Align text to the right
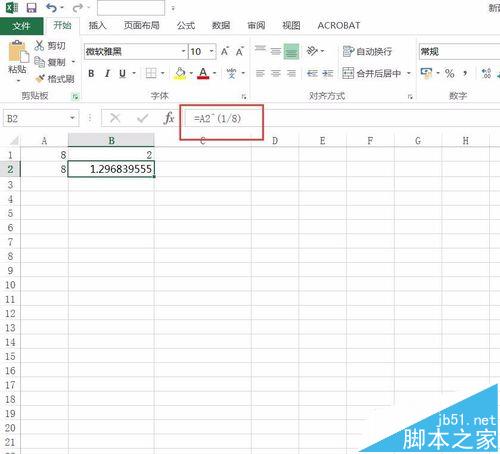This screenshot has height=454, width=500. [291, 73]
